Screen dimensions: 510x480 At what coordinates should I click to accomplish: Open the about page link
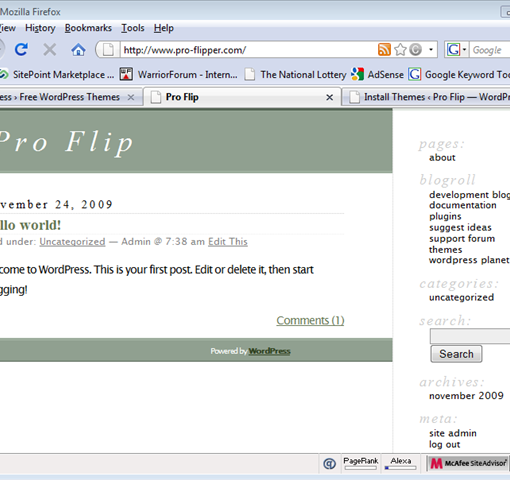(x=442, y=157)
